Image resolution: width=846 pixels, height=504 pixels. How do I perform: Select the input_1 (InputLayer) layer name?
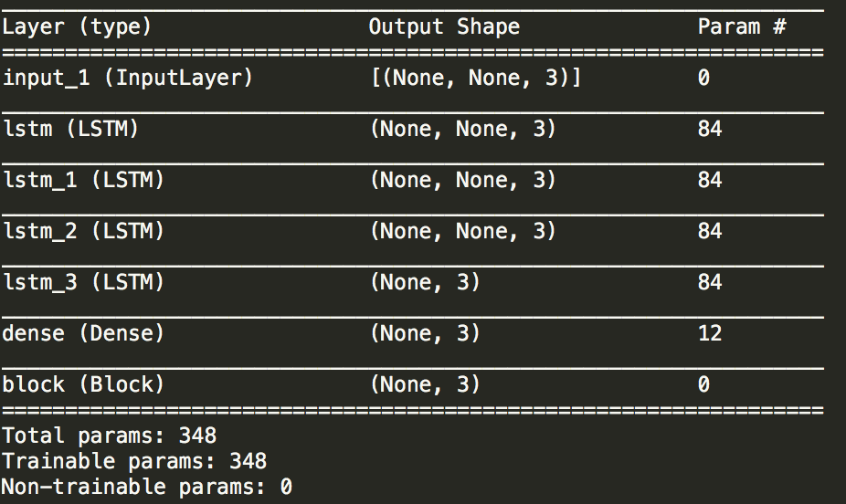pyautogui.click(x=127, y=78)
